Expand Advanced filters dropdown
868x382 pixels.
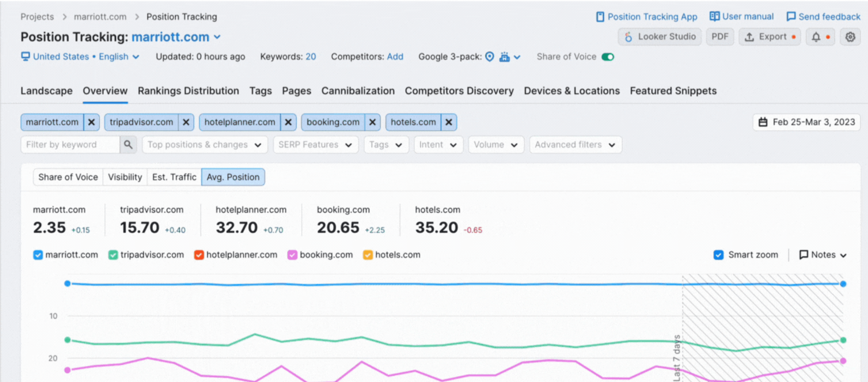point(575,145)
